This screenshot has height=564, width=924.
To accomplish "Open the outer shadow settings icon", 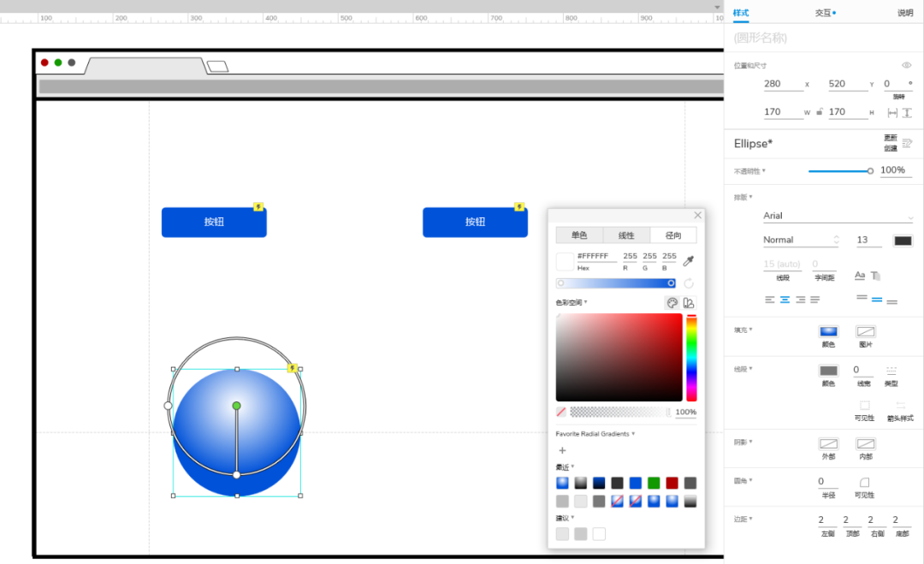I will [x=828, y=443].
